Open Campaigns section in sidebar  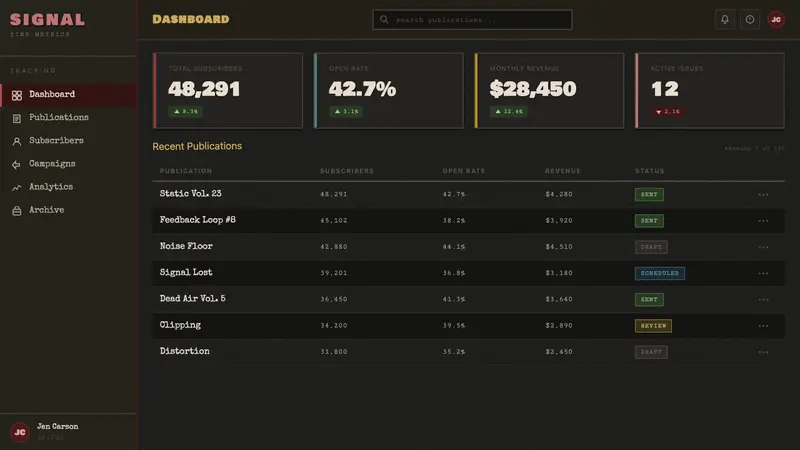click(69, 164)
